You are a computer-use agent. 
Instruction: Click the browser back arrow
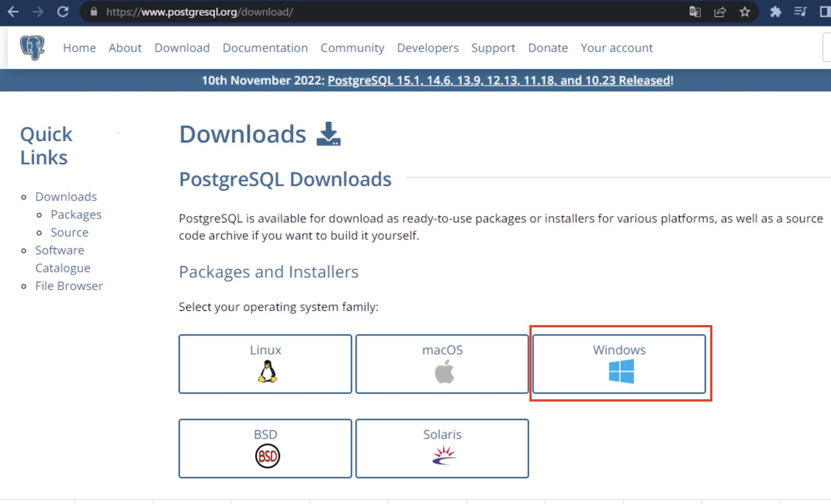click(x=13, y=12)
